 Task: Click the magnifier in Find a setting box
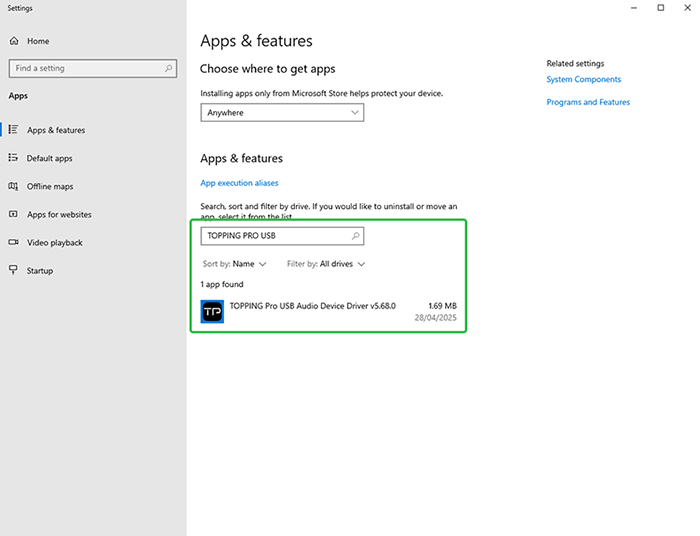[x=168, y=68]
